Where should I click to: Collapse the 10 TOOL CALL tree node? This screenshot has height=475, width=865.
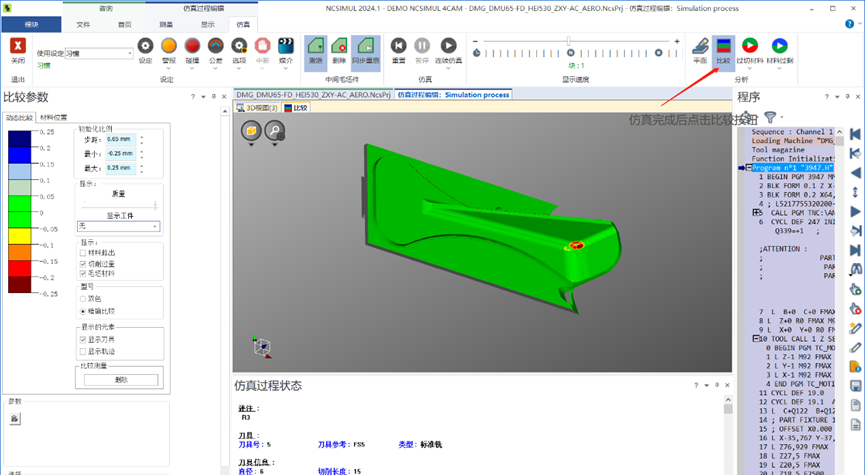[756, 339]
